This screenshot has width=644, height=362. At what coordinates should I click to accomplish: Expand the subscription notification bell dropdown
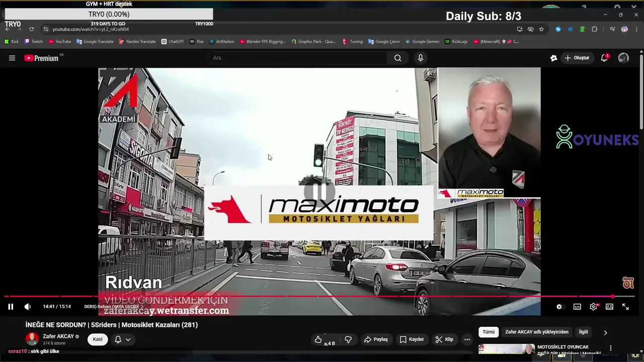tap(123, 339)
